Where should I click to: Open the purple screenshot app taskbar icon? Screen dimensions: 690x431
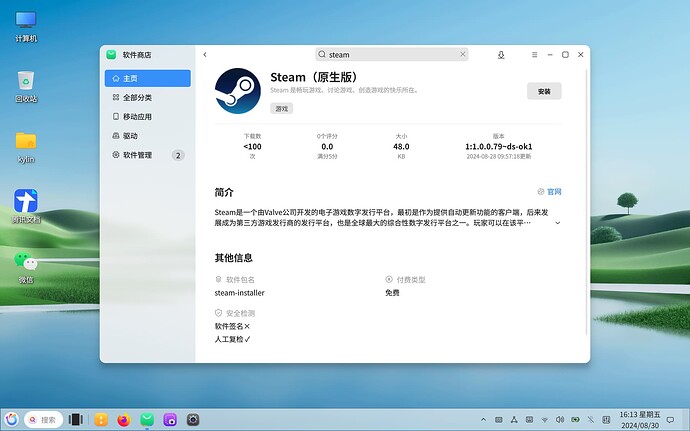point(170,420)
